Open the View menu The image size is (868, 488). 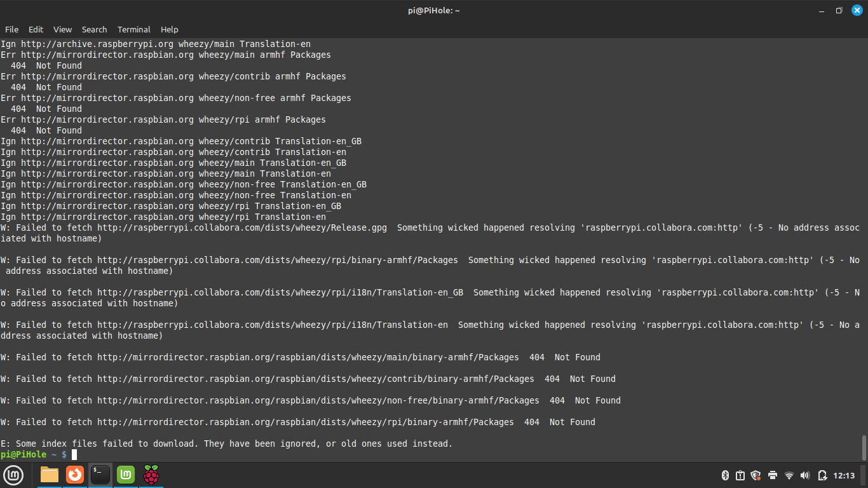point(62,29)
